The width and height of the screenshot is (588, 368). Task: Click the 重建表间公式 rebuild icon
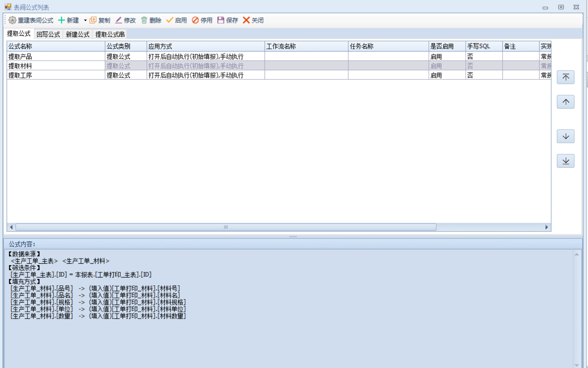tap(13, 20)
